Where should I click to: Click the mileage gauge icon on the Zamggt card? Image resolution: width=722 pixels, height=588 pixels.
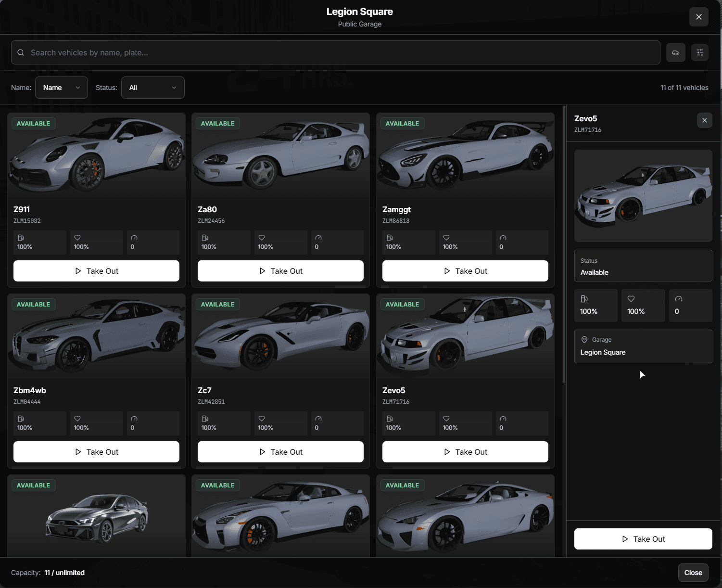tap(503, 238)
